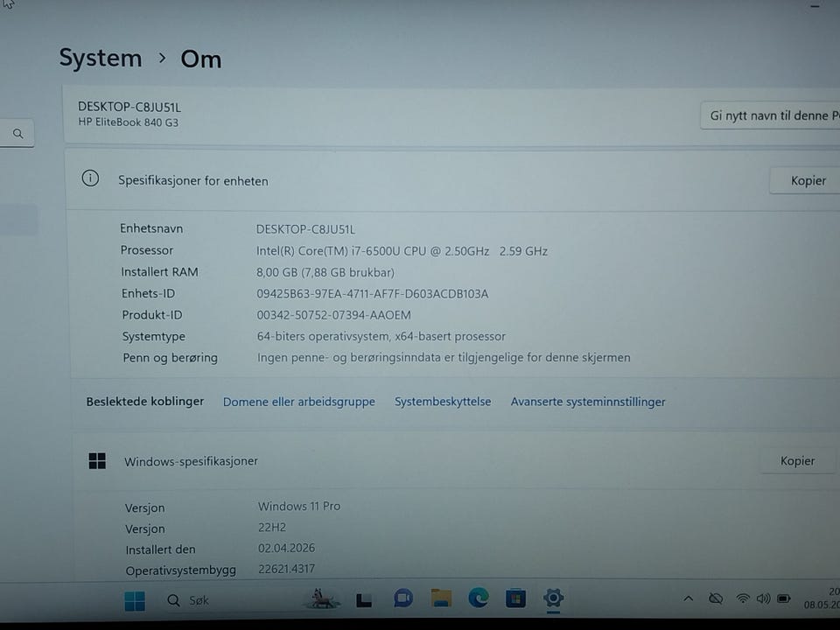Image resolution: width=840 pixels, height=630 pixels.
Task: Click Kopier for Windows specifications
Action: click(797, 461)
